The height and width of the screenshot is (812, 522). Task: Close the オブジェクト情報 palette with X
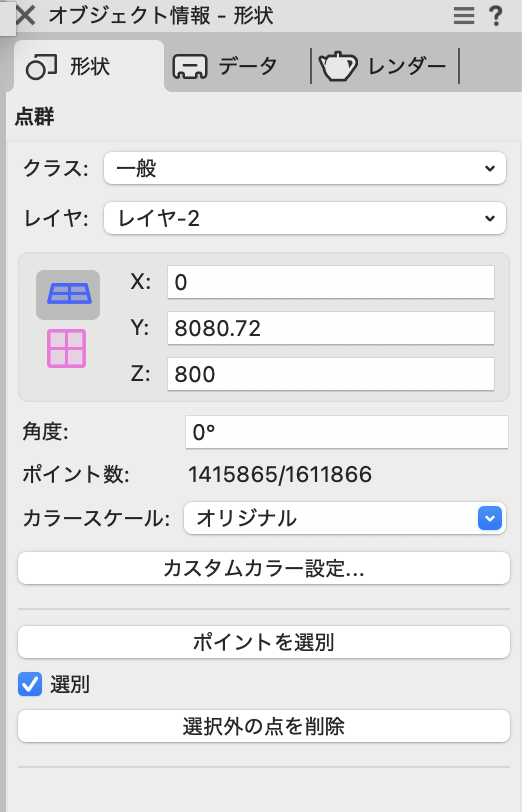25,16
